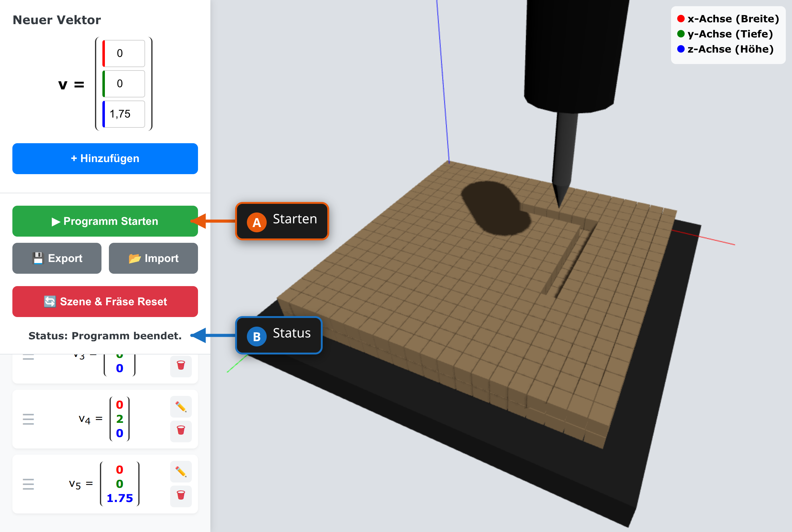Image resolution: width=792 pixels, height=532 pixels.
Task: Export the vector program
Action: pos(57,258)
